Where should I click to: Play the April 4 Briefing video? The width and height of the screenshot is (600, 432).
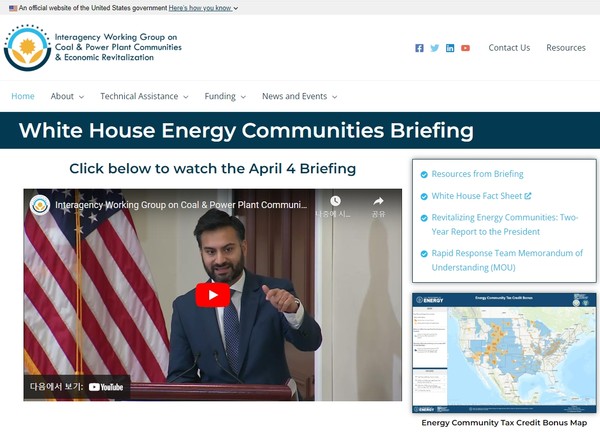click(x=212, y=295)
